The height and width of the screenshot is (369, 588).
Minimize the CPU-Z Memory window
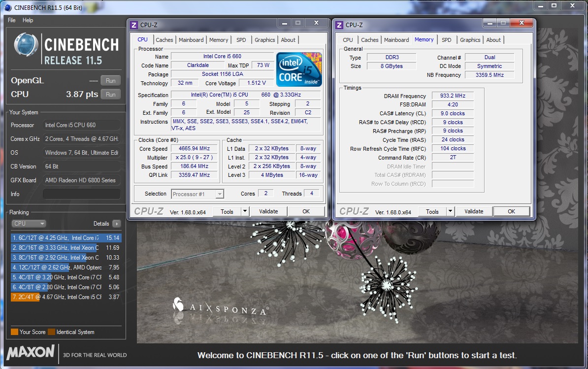coord(490,23)
